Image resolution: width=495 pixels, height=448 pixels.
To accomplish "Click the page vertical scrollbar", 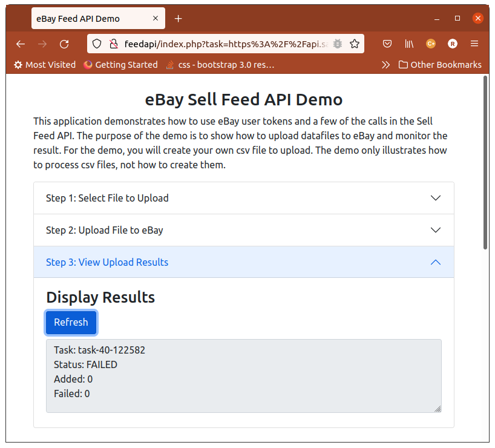I will coord(485,163).
